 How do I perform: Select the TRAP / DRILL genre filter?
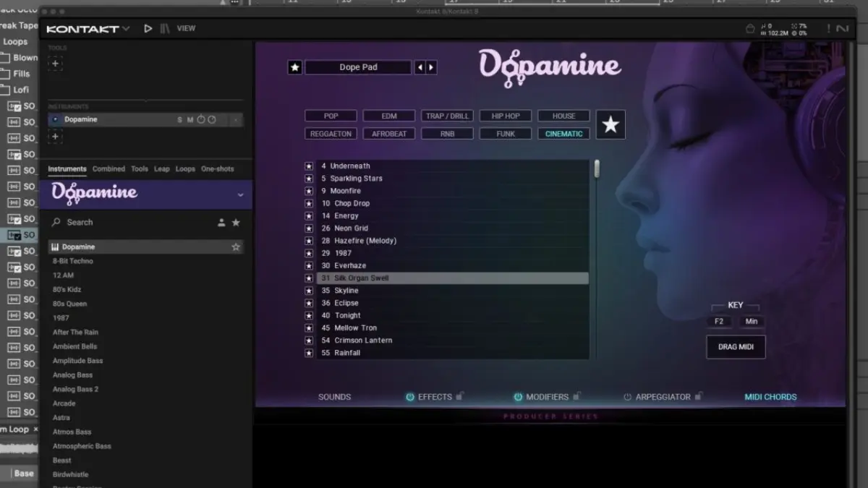coord(447,116)
